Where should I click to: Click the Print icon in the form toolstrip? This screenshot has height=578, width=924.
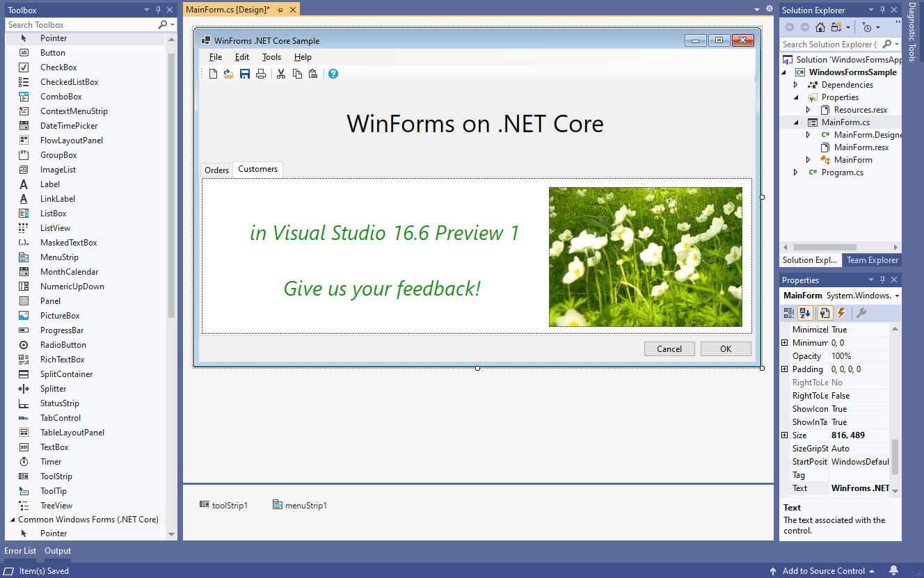(261, 74)
